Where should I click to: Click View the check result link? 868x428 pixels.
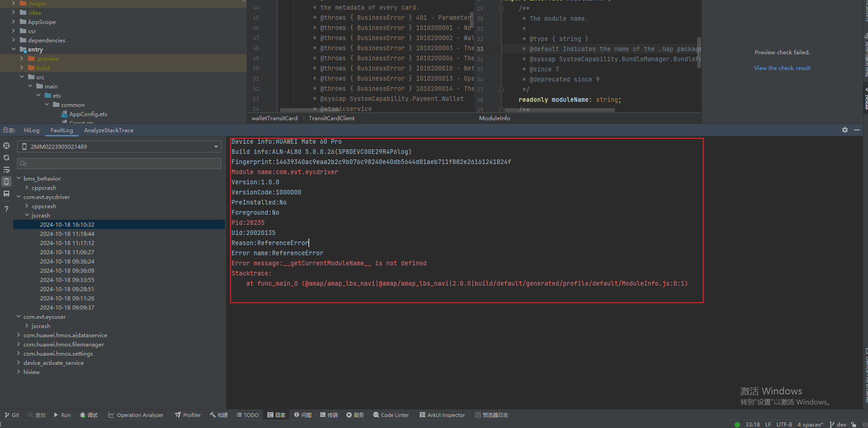pyautogui.click(x=782, y=68)
